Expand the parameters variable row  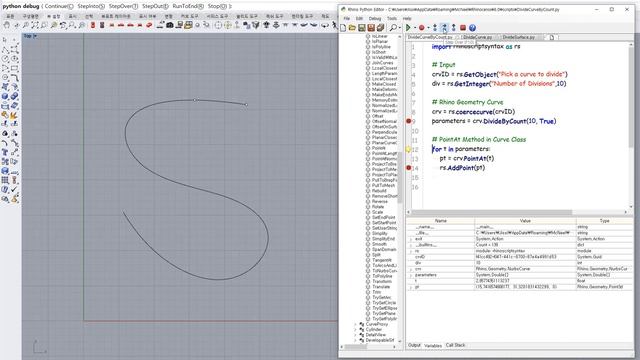pos(411,275)
